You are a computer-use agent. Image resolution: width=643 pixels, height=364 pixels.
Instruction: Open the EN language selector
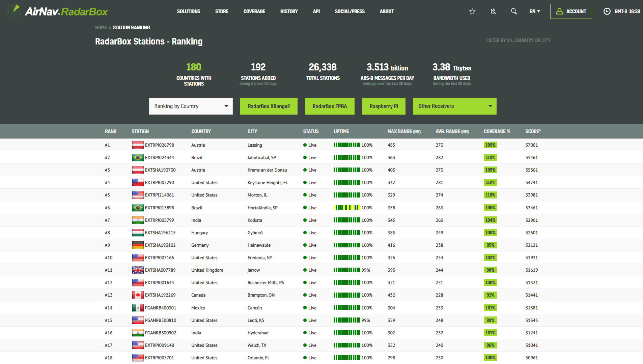535,11
